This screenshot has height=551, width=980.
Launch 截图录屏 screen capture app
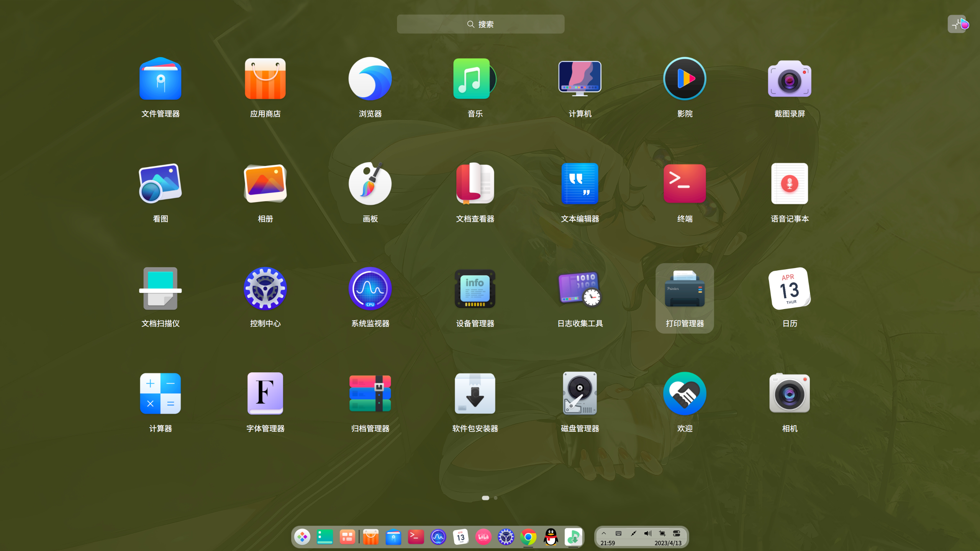(789, 79)
